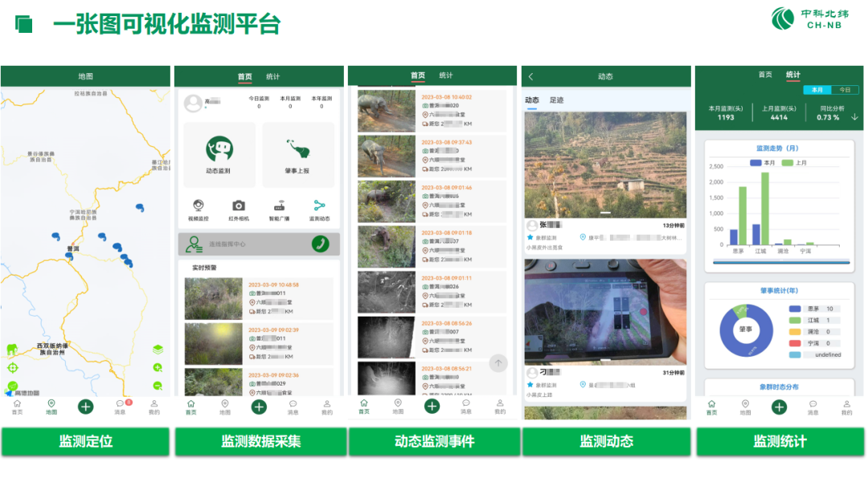Click map layers icon on map screen
Screen dimensions: 868x478
(x=158, y=349)
